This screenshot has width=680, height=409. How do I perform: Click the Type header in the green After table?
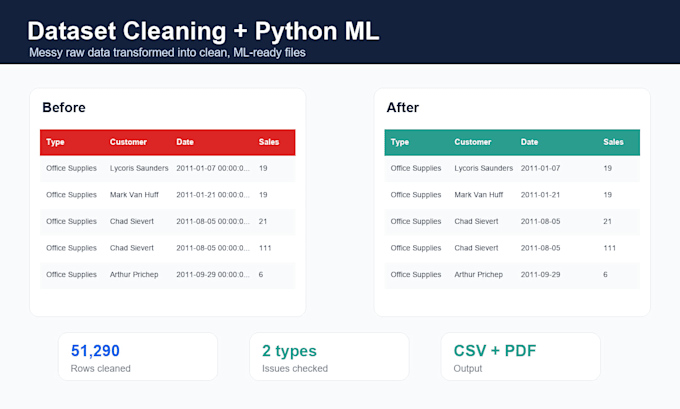pos(399,142)
